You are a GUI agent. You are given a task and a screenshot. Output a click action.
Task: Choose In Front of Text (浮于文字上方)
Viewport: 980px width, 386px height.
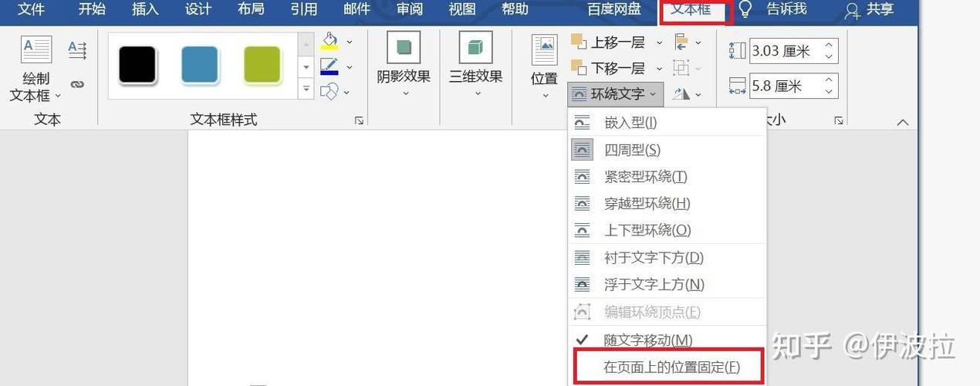(667, 284)
